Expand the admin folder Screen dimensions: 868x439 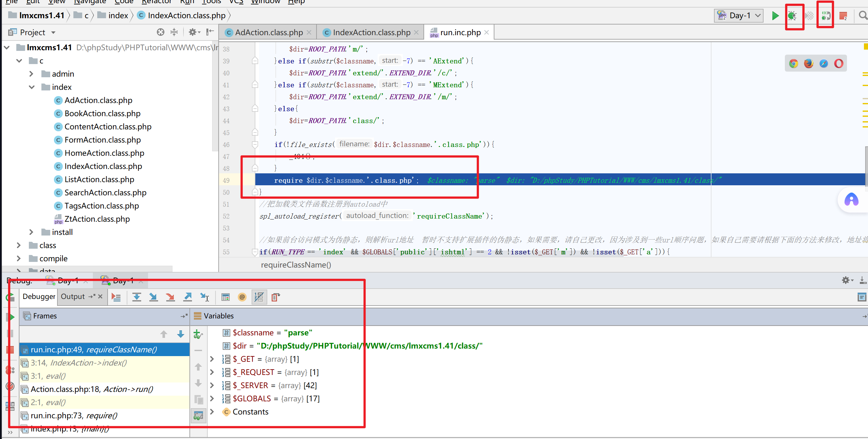[31, 73]
